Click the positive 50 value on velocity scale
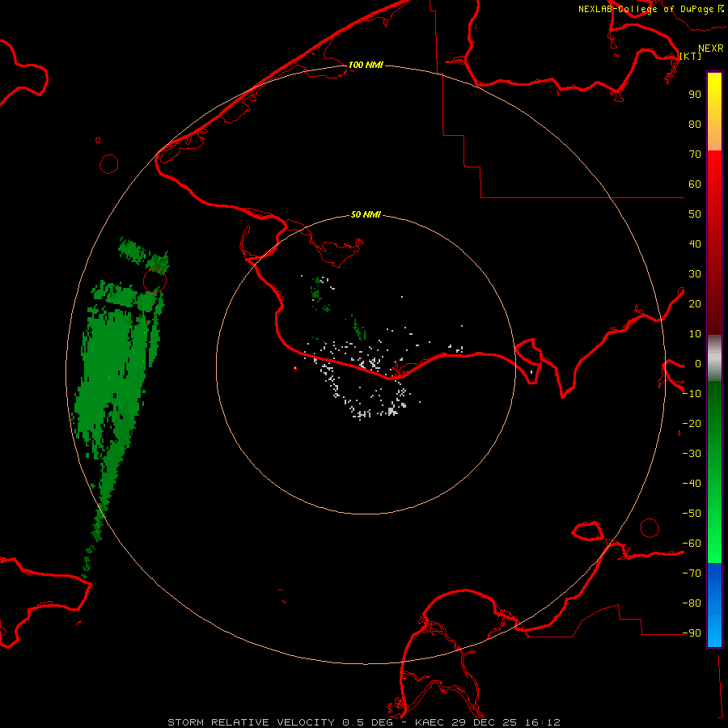This screenshot has height=728, width=728. tap(695, 214)
